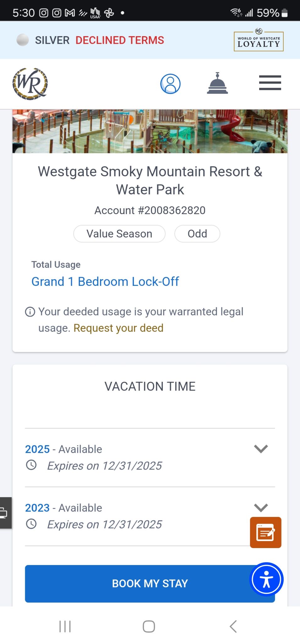Viewport: 300px width, 644px height.
Task: Tap the info icon beside deeded usage
Action: [x=30, y=312]
